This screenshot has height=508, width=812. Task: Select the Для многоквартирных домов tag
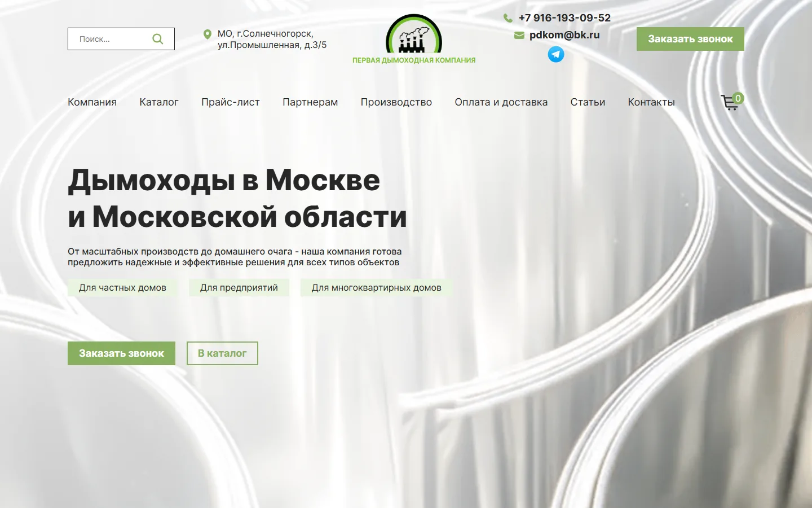(377, 288)
